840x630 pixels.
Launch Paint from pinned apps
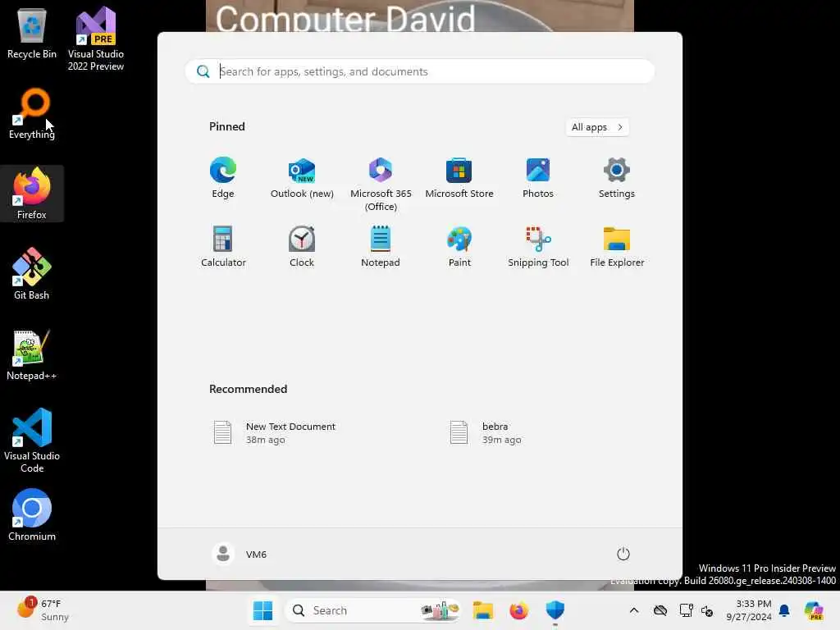pos(459,247)
